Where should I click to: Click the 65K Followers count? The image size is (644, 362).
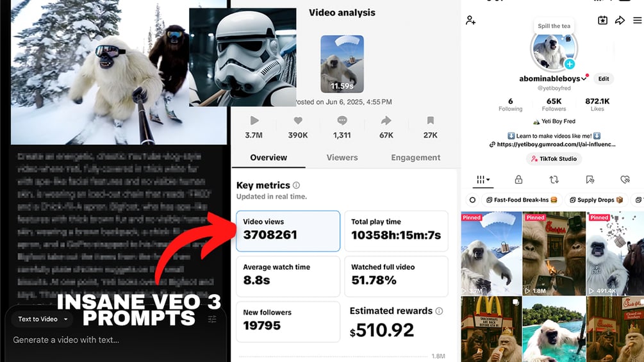[554, 104]
